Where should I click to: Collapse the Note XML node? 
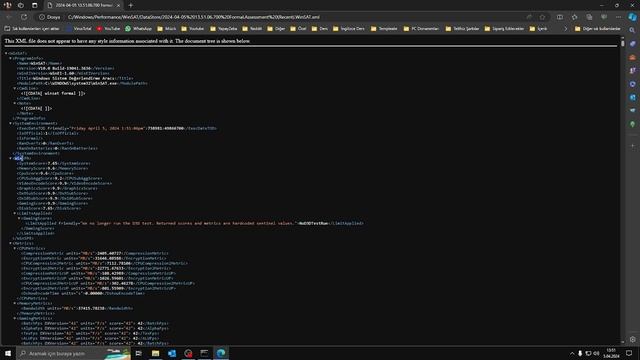coord(15,103)
